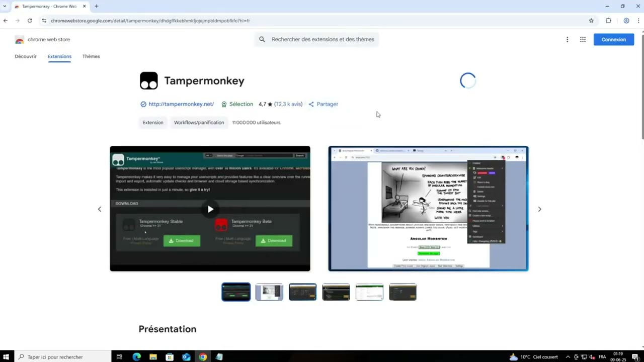Click the search magnifier icon
The image size is (644, 362).
pos(262,39)
